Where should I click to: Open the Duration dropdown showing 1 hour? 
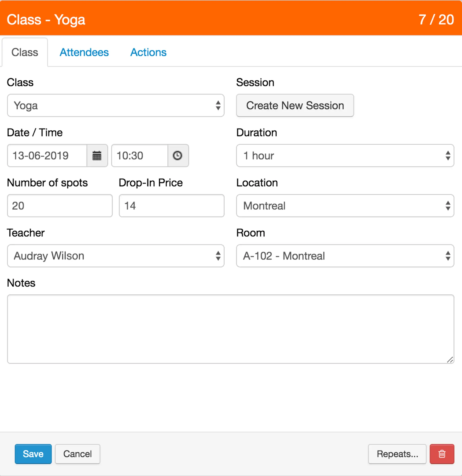coord(345,156)
